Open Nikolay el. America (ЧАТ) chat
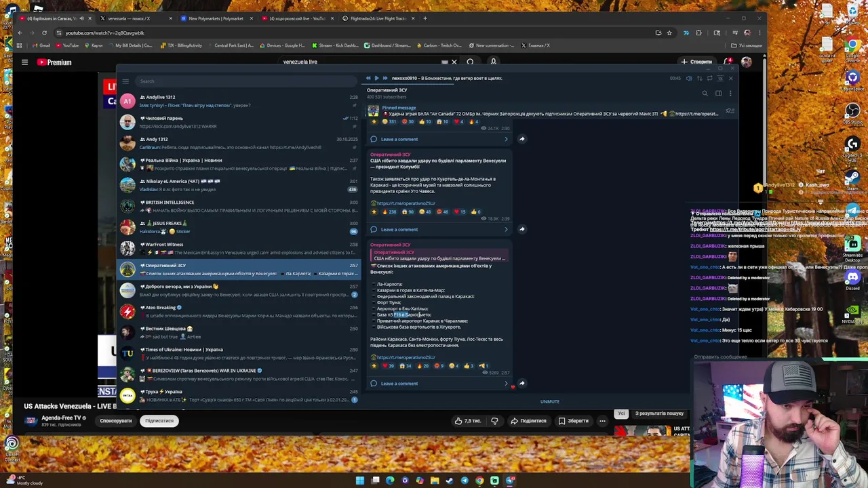The image size is (868, 488). [237, 185]
